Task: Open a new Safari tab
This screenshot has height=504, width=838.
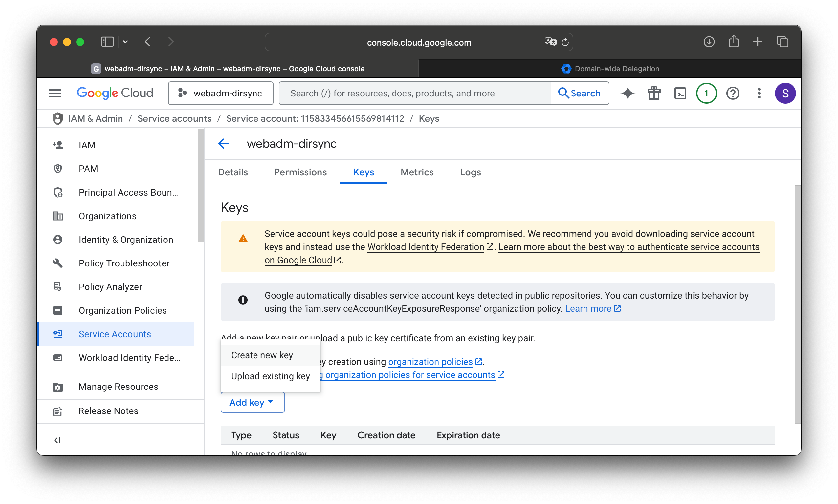Action: click(x=758, y=42)
